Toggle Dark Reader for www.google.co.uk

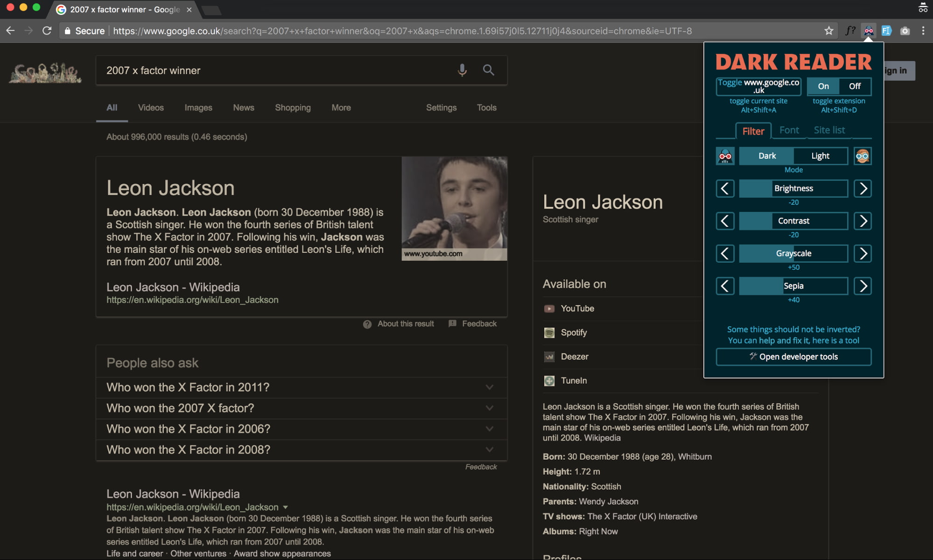[758, 86]
